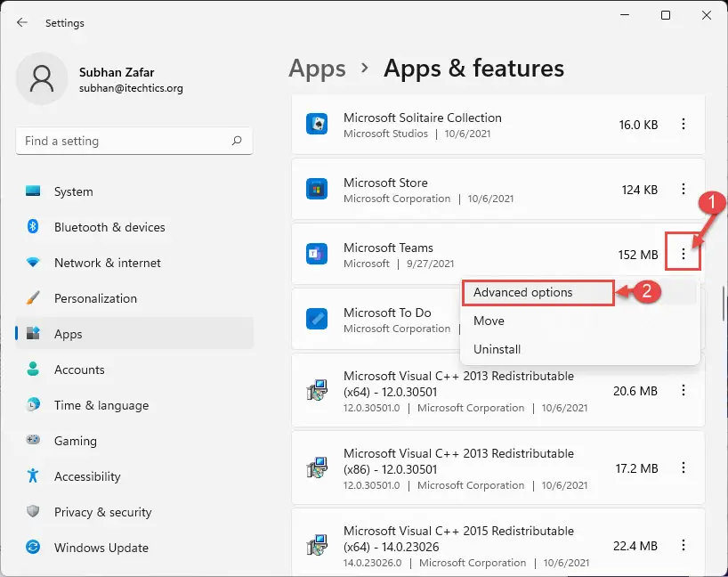Click the Visual C++ 2015 x64 installer icon
The image size is (728, 577).
(317, 545)
